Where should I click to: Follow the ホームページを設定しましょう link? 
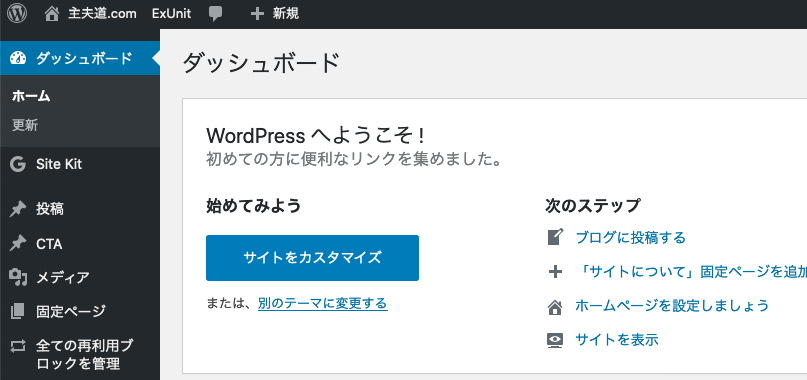(x=672, y=306)
